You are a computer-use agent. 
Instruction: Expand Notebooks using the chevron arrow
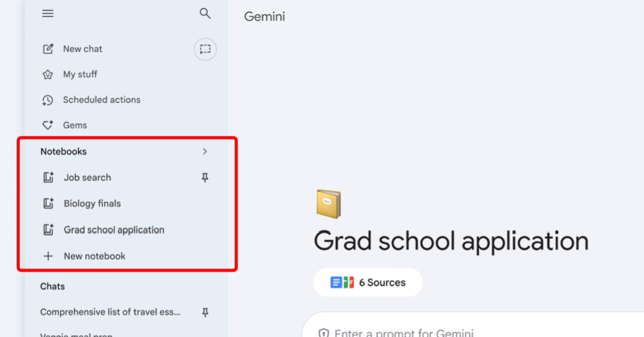point(205,152)
